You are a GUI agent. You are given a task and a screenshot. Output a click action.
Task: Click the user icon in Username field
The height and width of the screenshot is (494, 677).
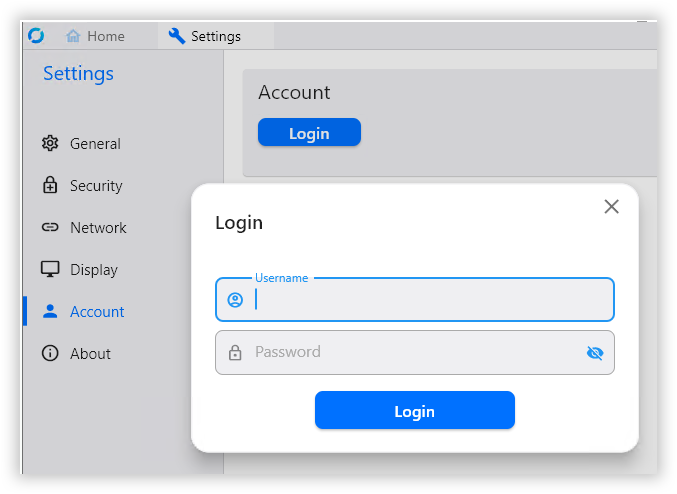coord(235,300)
